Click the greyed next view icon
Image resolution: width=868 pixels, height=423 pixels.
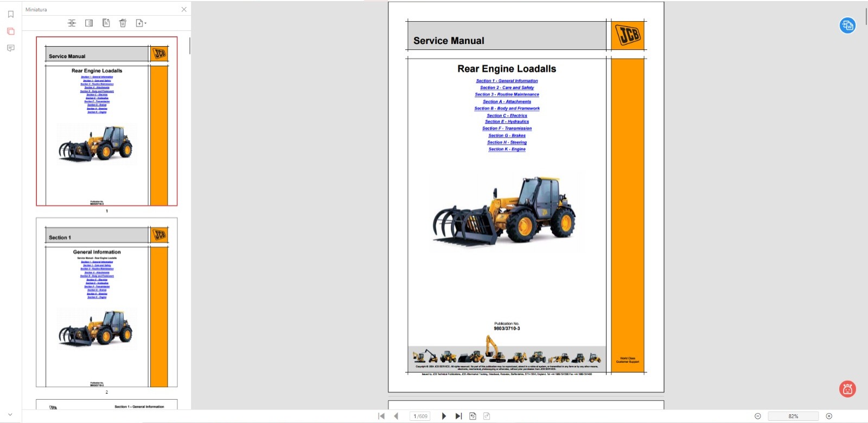(x=487, y=416)
